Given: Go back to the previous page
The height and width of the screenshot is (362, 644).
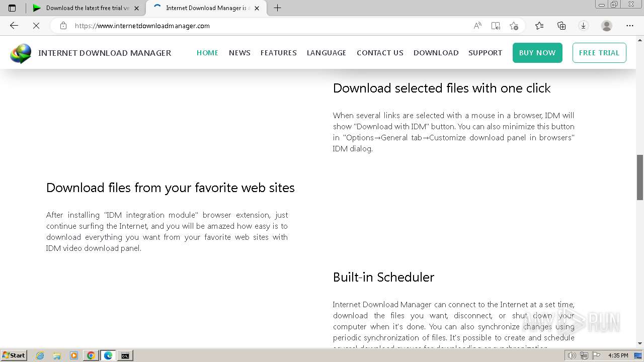Looking at the screenshot, I should (x=14, y=26).
